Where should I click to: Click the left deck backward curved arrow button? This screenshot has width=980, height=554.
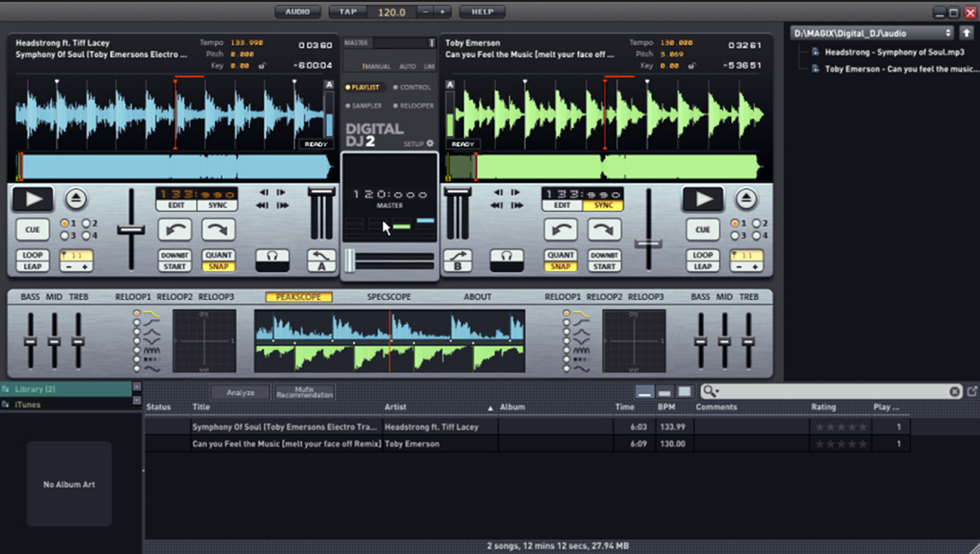[175, 229]
